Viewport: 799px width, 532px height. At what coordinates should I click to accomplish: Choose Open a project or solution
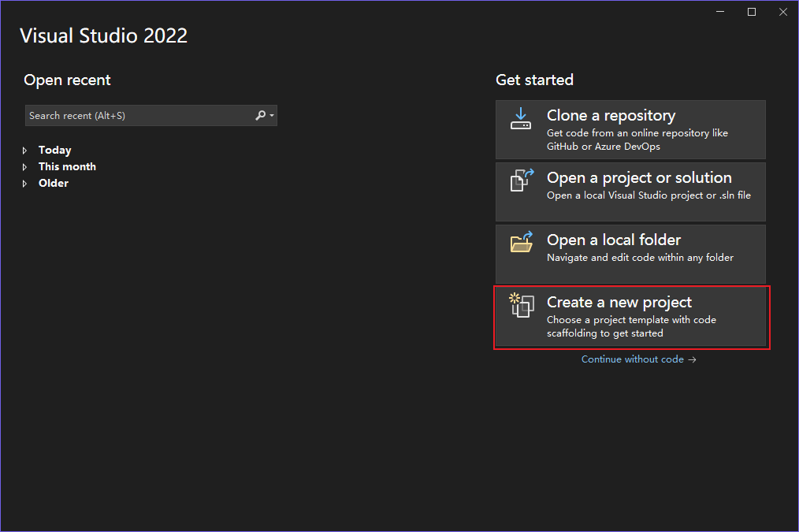(x=630, y=191)
